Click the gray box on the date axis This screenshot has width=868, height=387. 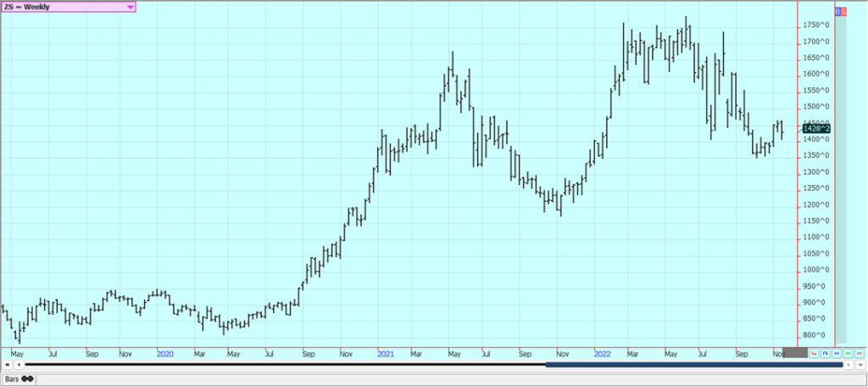tap(795, 352)
